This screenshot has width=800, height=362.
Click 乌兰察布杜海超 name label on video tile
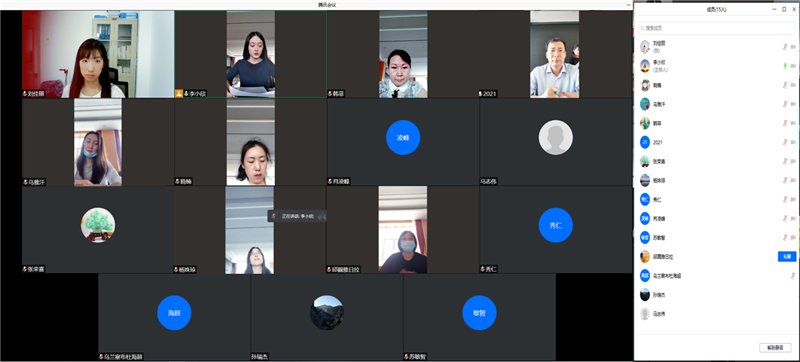pyautogui.click(x=123, y=357)
